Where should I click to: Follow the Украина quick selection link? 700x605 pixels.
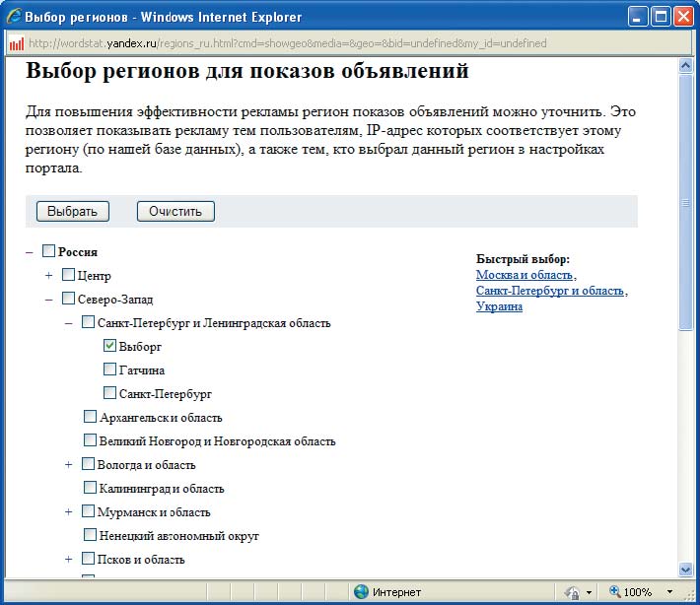pos(499,306)
